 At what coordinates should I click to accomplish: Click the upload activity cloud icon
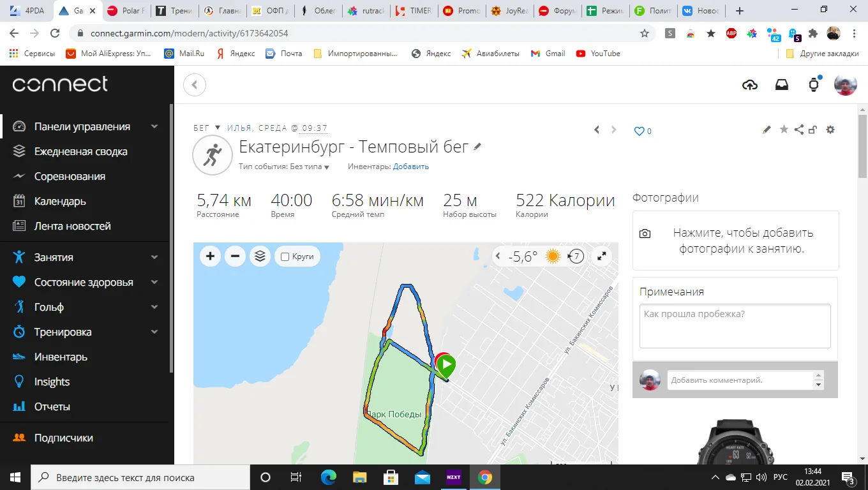click(750, 85)
